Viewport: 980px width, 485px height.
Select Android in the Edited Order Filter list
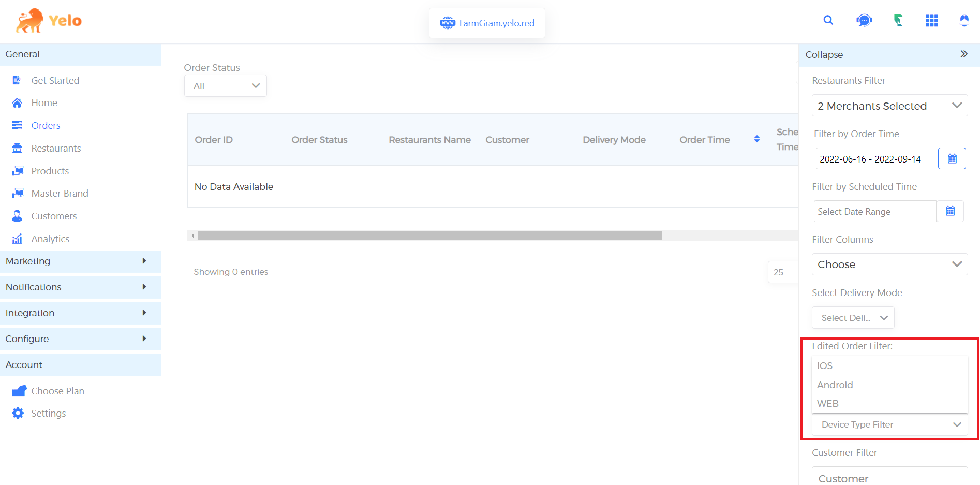tap(835, 385)
